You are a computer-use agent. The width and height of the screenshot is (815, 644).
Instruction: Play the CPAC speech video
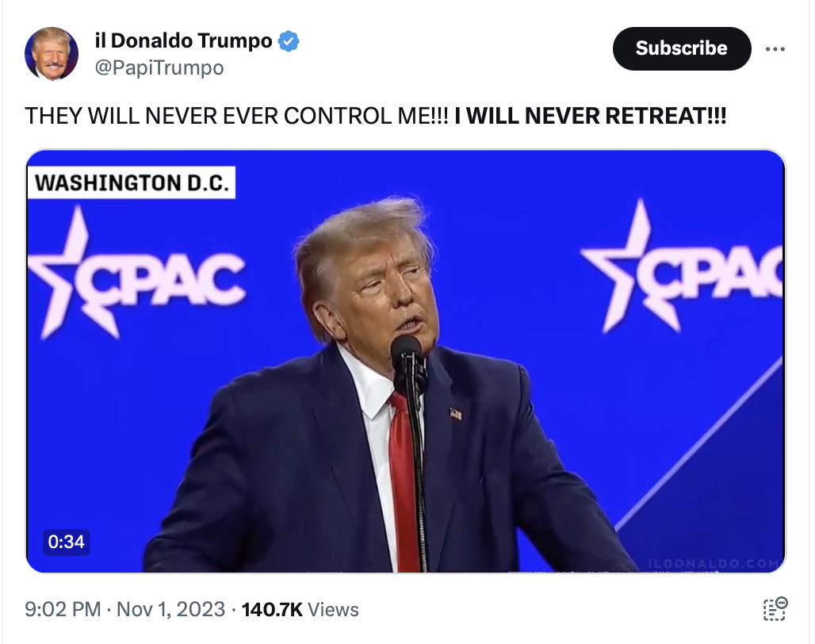[x=406, y=361]
